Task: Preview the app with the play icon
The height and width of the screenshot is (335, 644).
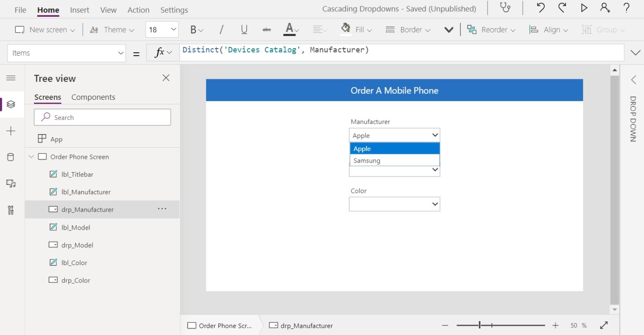Action: (584, 8)
